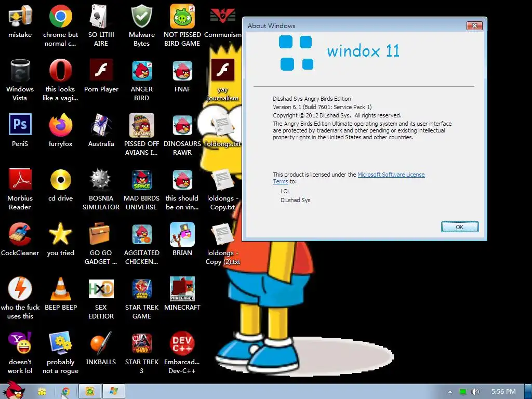Select the 'you tried' gold star icon
The image size is (532, 399).
click(x=60, y=234)
